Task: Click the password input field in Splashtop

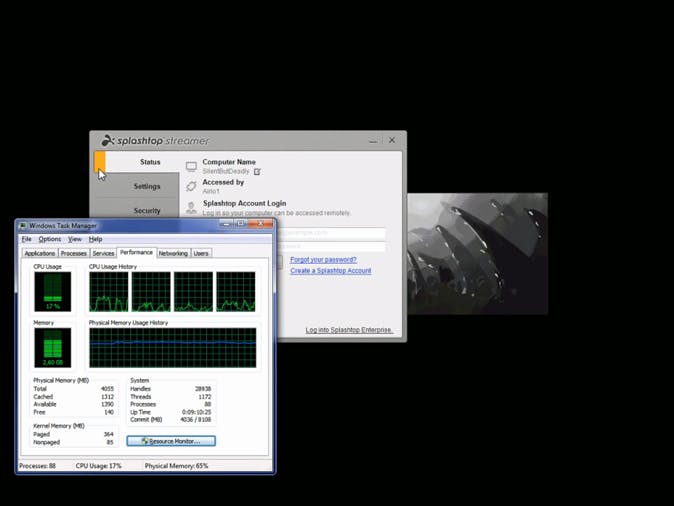Action: point(331,246)
